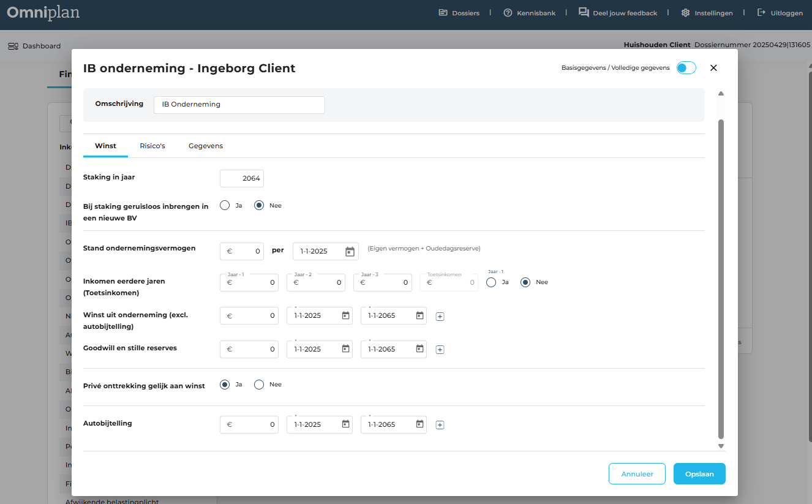Click the Annuleer button
The width and height of the screenshot is (812, 504).
(637, 474)
